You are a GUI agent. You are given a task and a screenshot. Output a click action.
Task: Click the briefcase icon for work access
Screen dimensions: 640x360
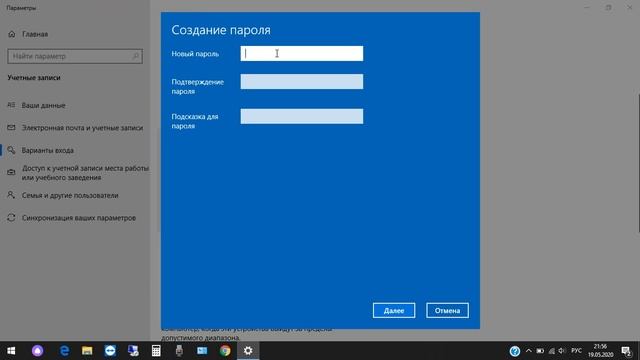coord(11,172)
